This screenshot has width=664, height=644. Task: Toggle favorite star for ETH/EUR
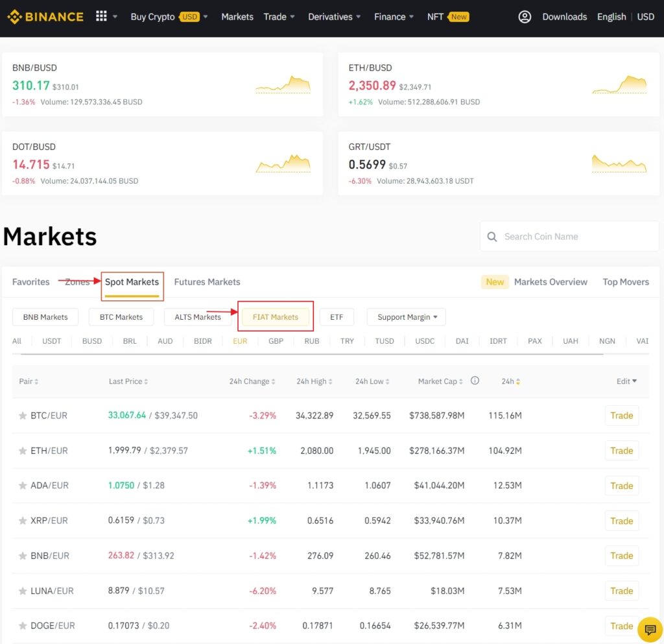click(23, 451)
